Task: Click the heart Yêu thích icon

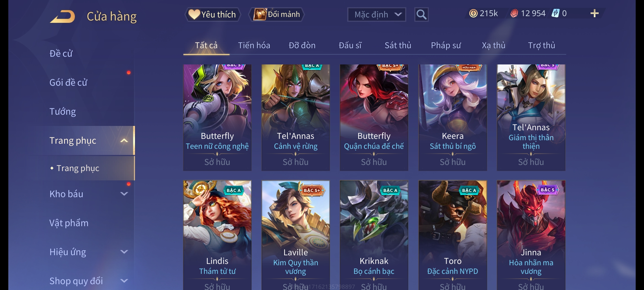Action: click(194, 14)
